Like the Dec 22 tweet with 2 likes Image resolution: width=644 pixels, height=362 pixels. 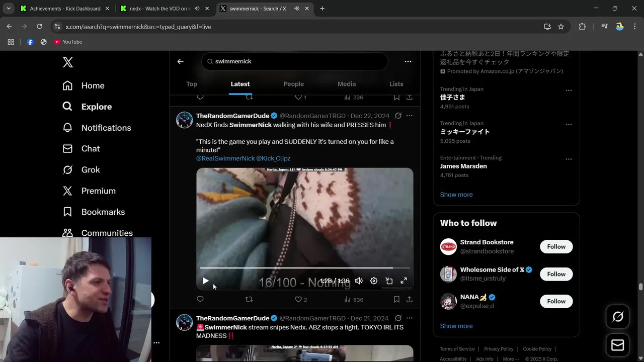click(x=300, y=299)
